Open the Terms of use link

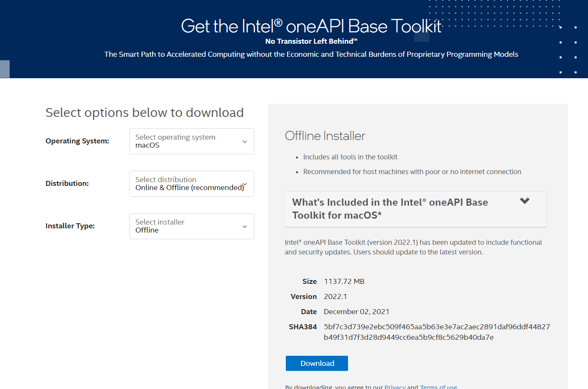438,386
